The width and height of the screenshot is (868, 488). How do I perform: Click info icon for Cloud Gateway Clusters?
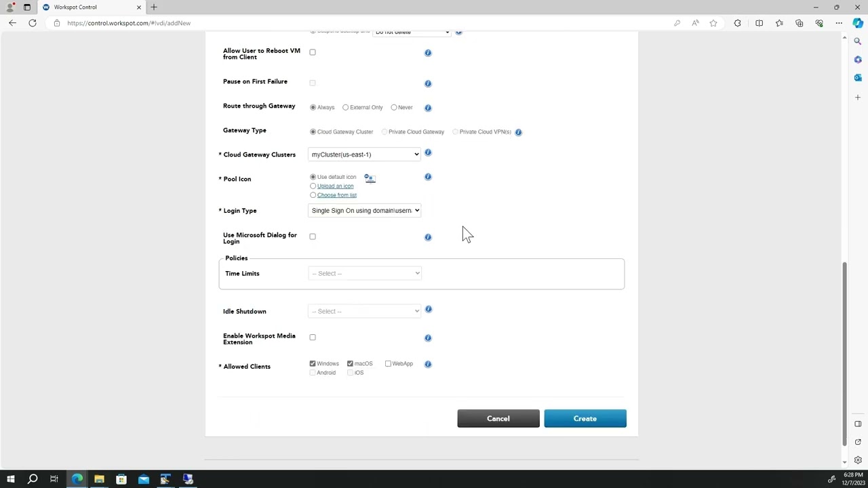[428, 152]
